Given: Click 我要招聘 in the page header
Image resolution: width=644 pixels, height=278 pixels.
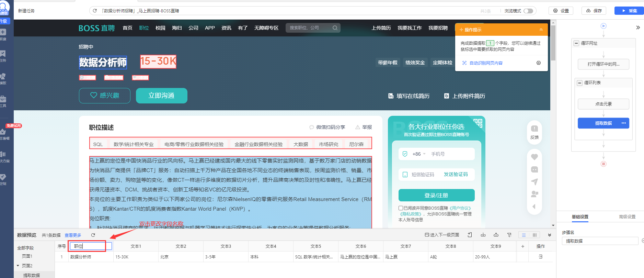Looking at the screenshot, I should click(438, 28).
